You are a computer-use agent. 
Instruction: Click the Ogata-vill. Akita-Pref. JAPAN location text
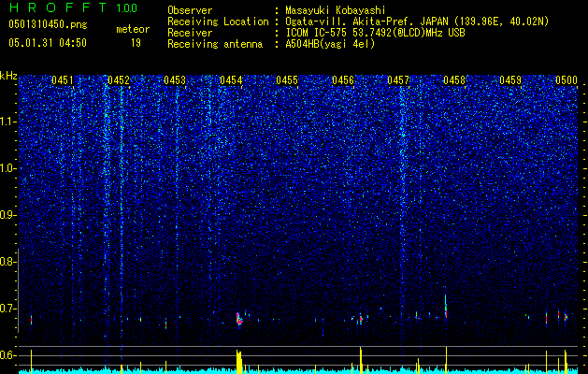coord(417,22)
